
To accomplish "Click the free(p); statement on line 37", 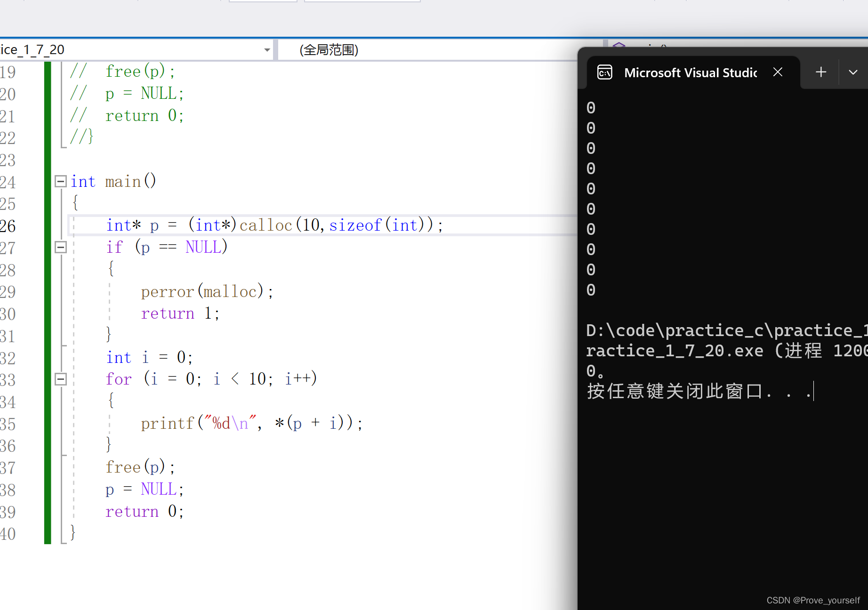I will pyautogui.click(x=140, y=467).
